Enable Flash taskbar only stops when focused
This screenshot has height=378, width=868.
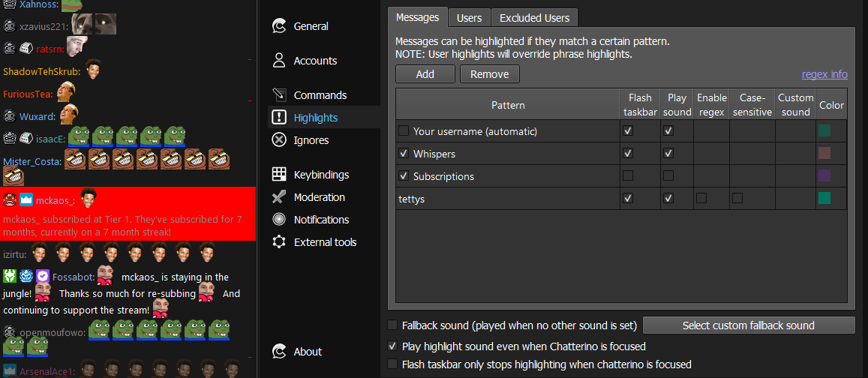(392, 364)
